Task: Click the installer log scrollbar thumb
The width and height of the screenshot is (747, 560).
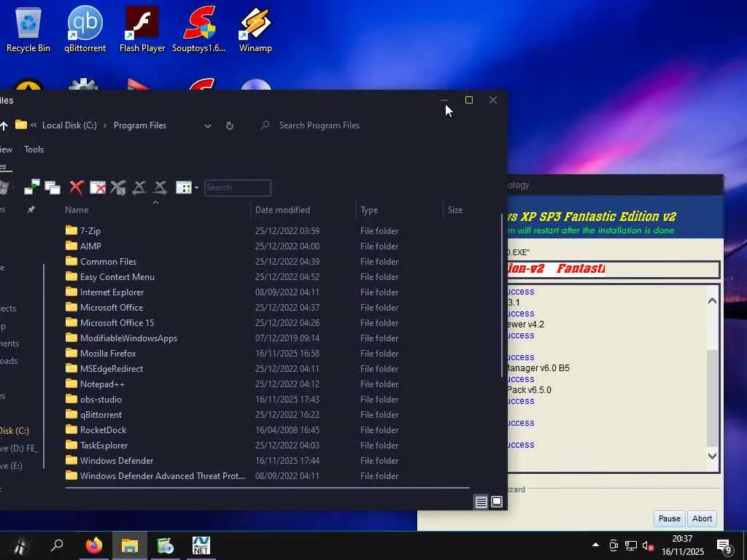Action: pos(712,397)
